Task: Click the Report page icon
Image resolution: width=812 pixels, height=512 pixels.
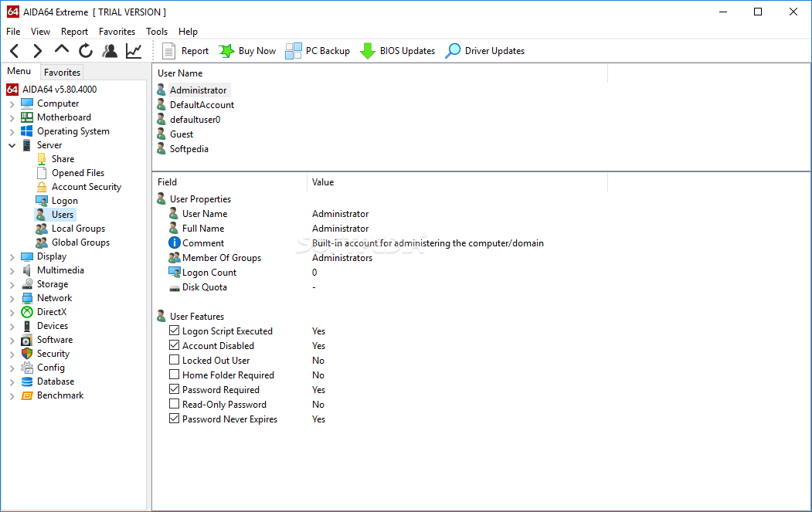Action: [169, 51]
